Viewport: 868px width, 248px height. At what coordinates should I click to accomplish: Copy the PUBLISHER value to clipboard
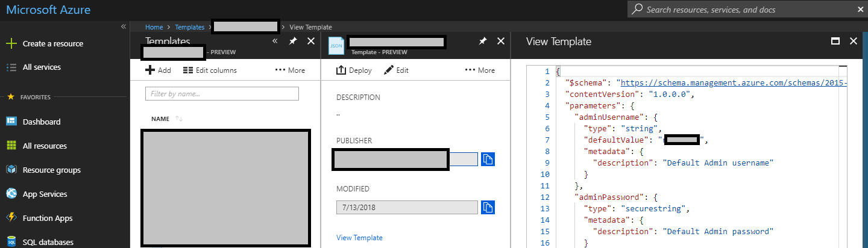[488, 160]
